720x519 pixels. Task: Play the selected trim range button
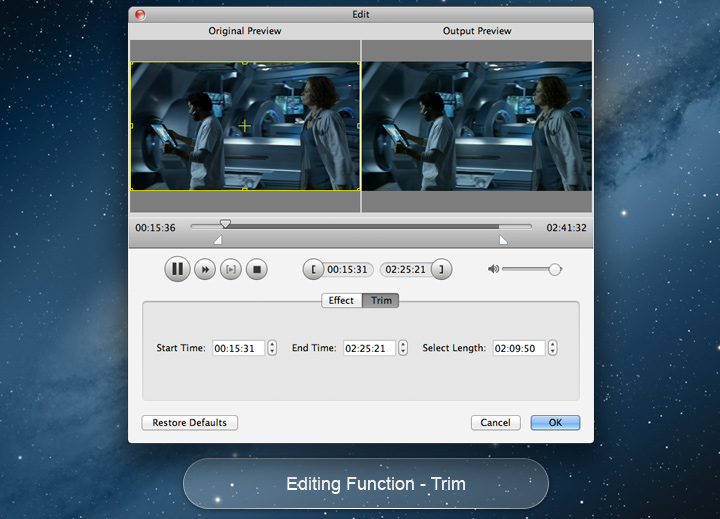point(231,269)
